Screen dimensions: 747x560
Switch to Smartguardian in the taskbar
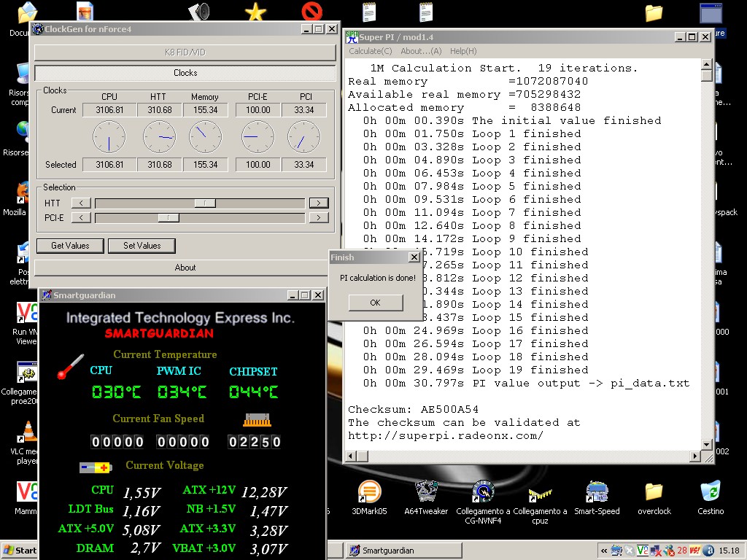[x=403, y=551]
